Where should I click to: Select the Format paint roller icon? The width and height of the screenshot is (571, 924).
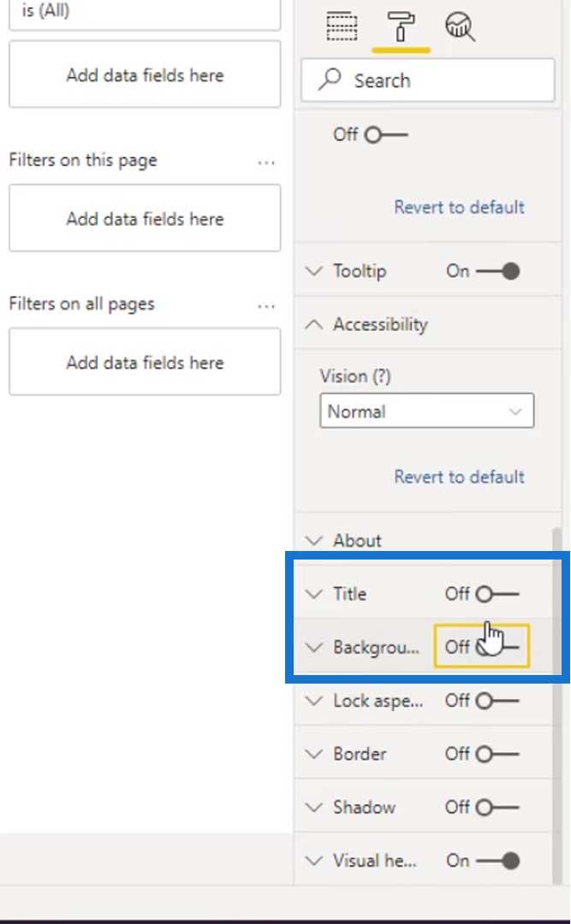point(401,26)
